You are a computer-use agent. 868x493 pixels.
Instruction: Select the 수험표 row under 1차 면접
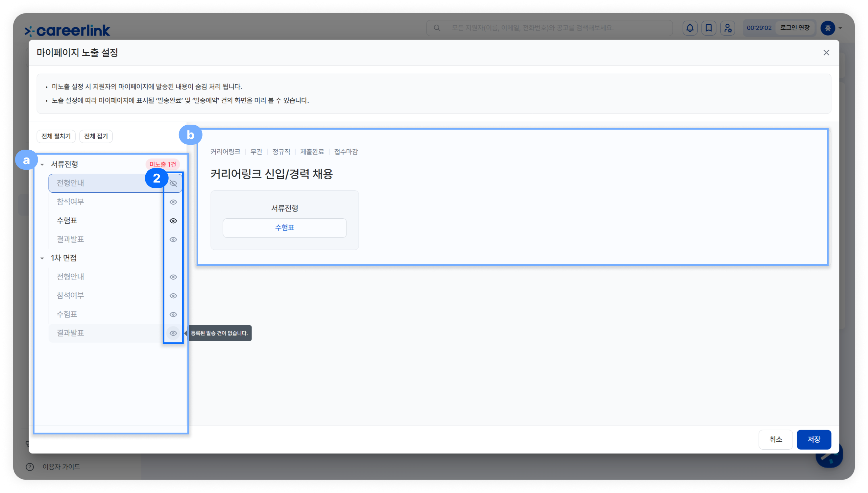click(x=115, y=314)
